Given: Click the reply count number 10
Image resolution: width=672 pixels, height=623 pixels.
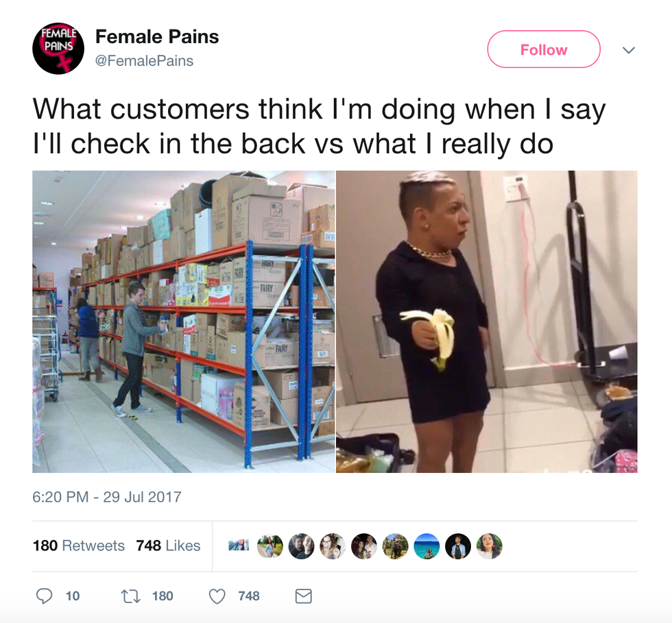Looking at the screenshot, I should (x=73, y=596).
